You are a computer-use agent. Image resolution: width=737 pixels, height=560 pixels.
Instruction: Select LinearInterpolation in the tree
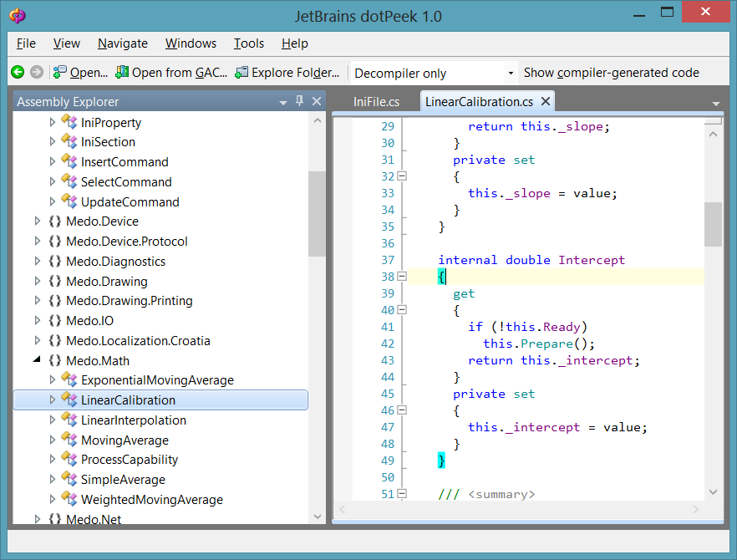click(x=133, y=420)
